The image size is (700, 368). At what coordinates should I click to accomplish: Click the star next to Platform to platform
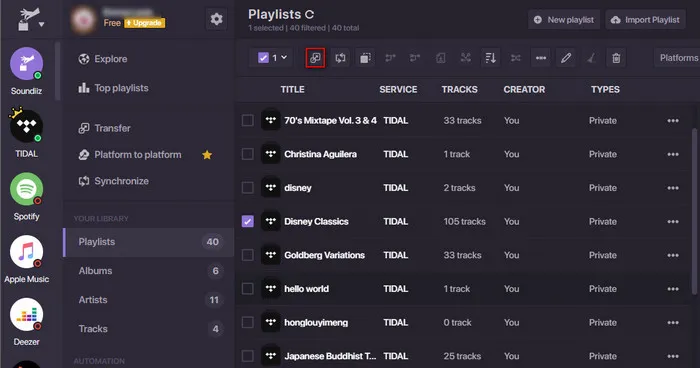click(x=207, y=155)
